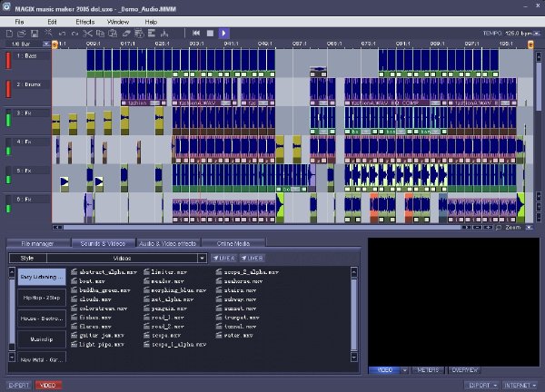Select the HipHop - 2Step style
This screenshot has height=392, width=545.
point(42,298)
